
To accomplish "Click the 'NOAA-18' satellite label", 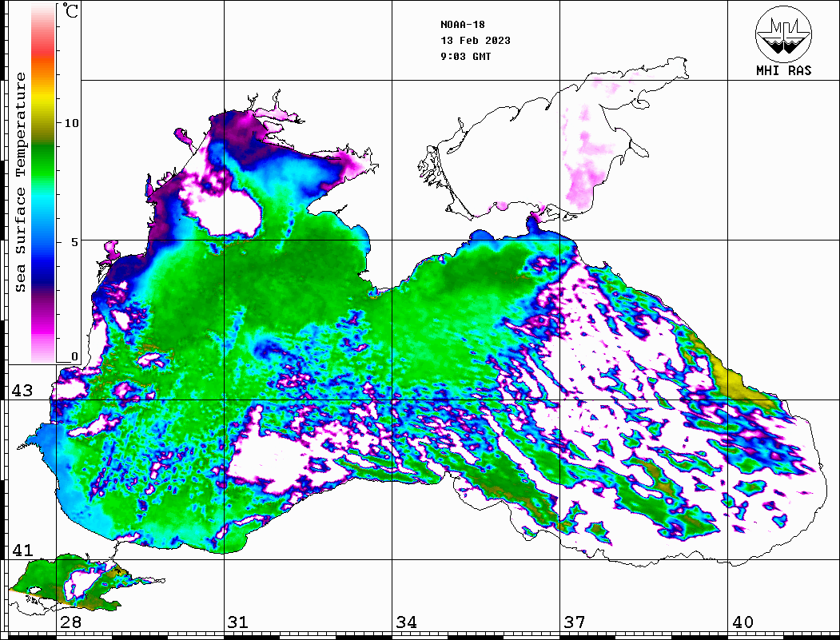I will tap(463, 25).
